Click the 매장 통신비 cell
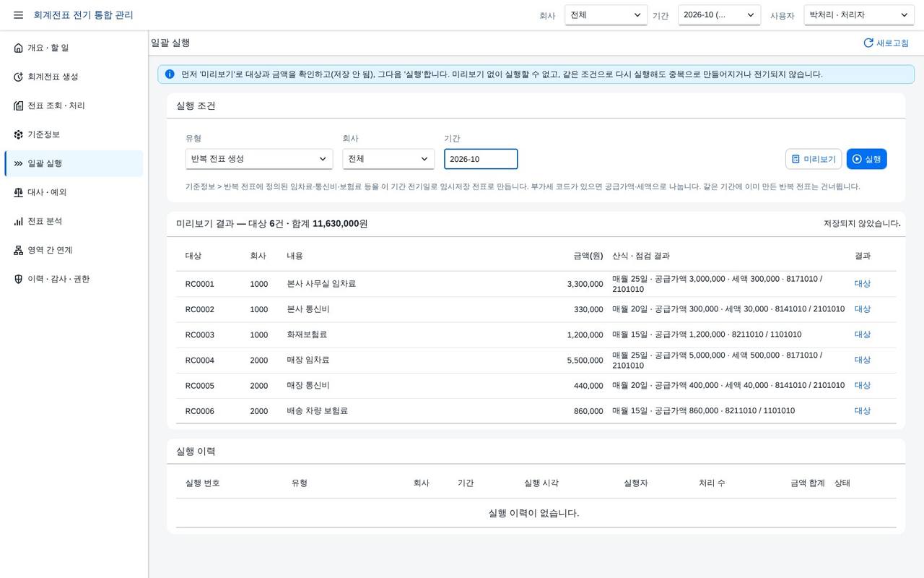Viewport: 924px width, 578px height. (308, 385)
